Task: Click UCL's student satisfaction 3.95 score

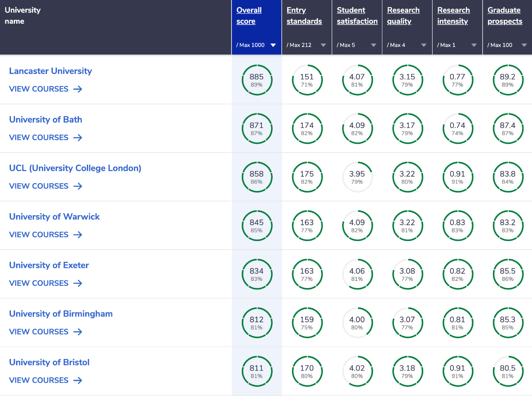Action: click(x=357, y=177)
